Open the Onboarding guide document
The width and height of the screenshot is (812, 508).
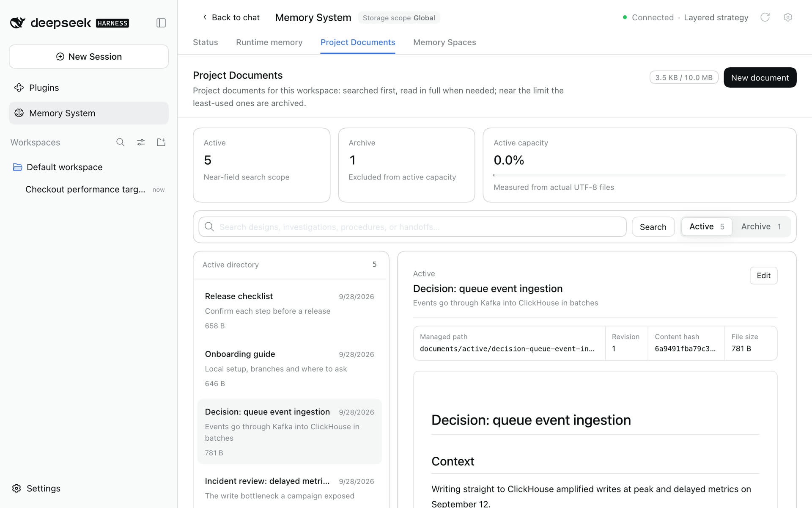(289, 368)
